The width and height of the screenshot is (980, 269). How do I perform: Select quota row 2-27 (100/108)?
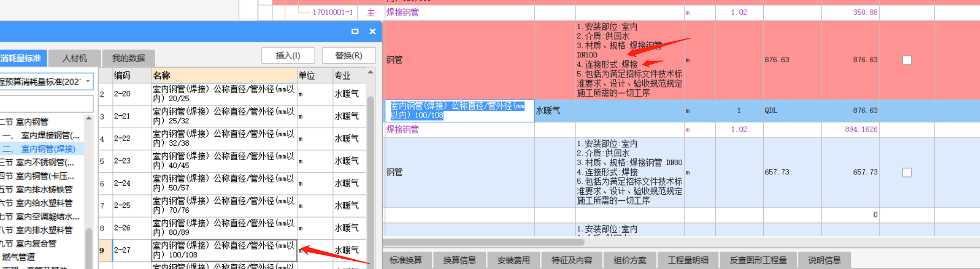pos(232,251)
